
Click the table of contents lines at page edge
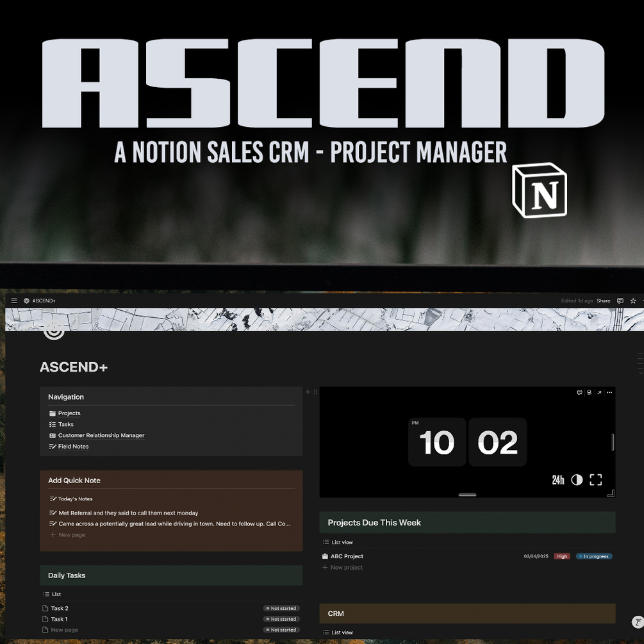tap(640, 363)
